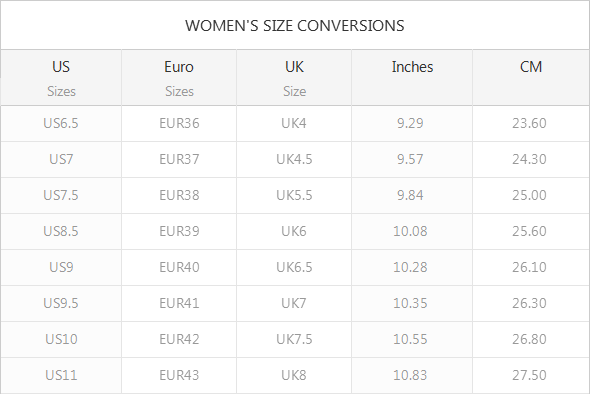The height and width of the screenshot is (396, 592).
Task: Click the UK5.5 cell
Action: 294,195
